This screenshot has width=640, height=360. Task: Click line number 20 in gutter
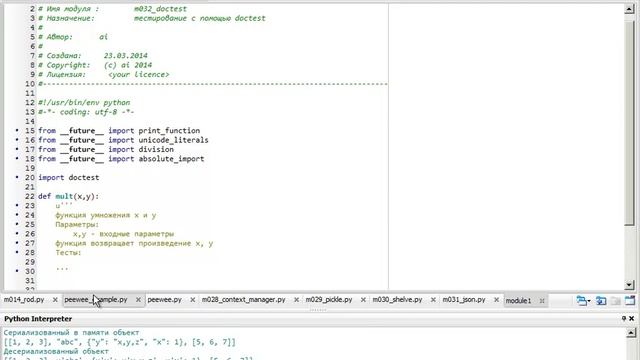(x=30, y=178)
